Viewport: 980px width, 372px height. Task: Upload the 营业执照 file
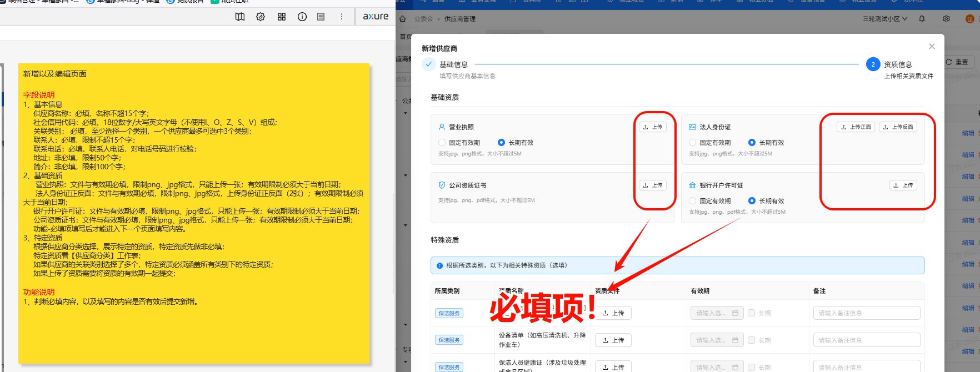(652, 127)
